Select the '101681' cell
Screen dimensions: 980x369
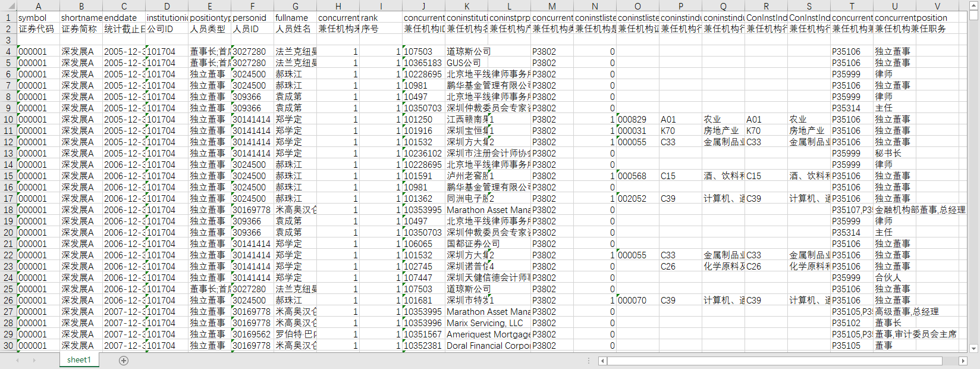coord(424,300)
